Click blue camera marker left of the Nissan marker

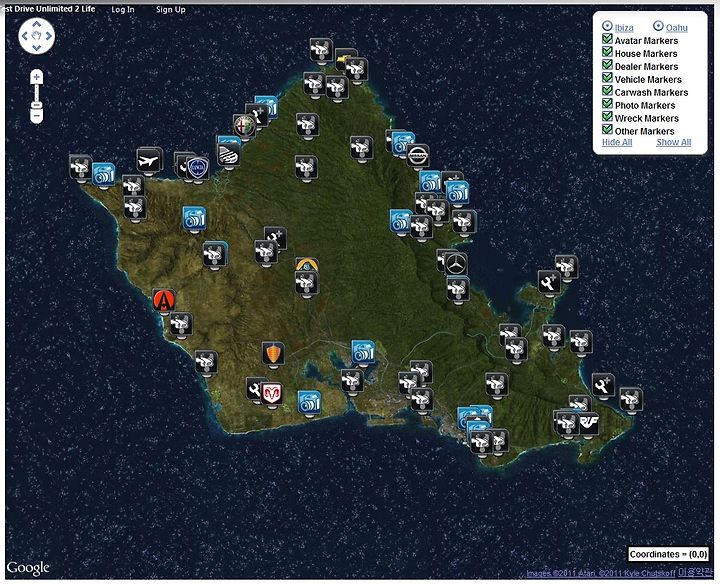coord(403,143)
